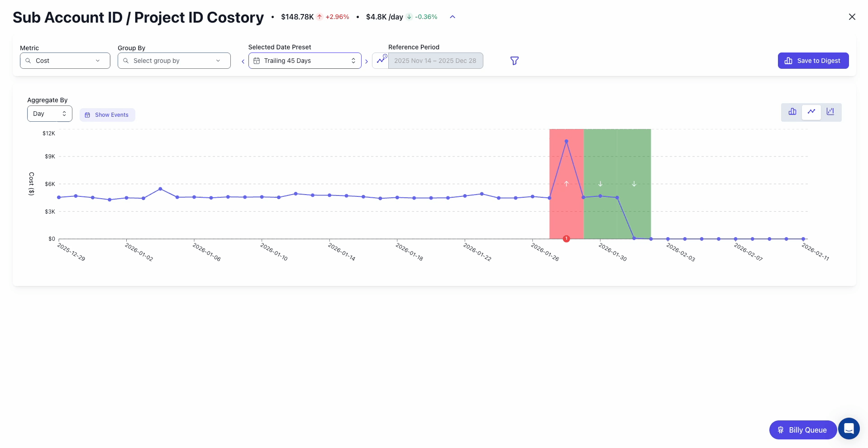Open the chat support bubble icon
The height and width of the screenshot is (448, 868).
coord(849,429)
